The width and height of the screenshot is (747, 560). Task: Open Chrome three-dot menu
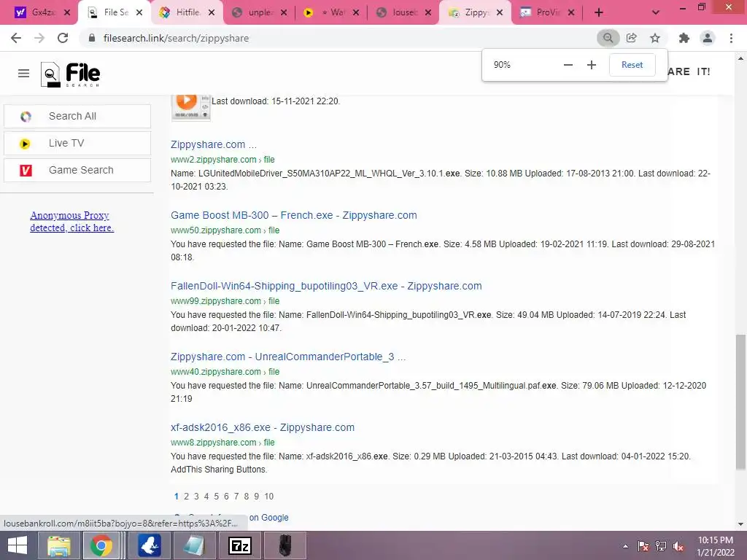731,38
